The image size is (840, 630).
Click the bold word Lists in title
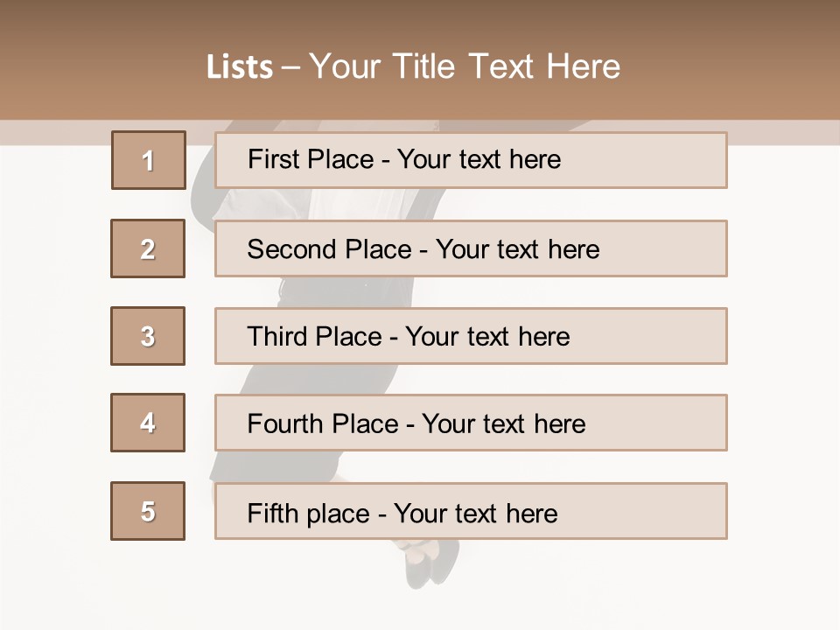pos(240,67)
